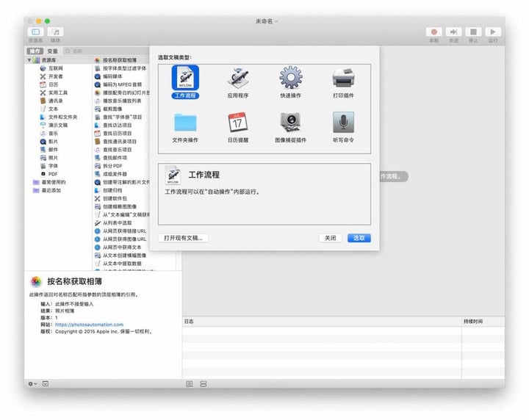Click the 打开现有文稿... button

point(183,238)
